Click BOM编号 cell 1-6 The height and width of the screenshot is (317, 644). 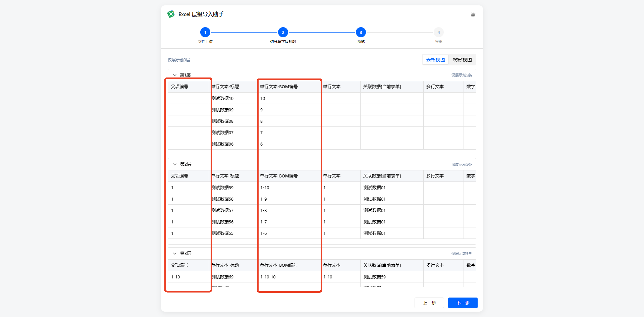click(288, 233)
